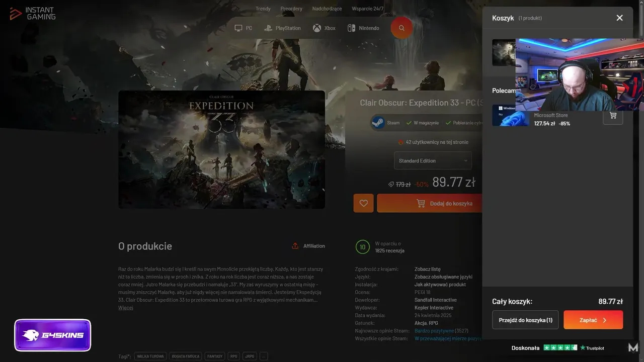Open the Trendy menu item
644x362 pixels.
[x=263, y=9]
